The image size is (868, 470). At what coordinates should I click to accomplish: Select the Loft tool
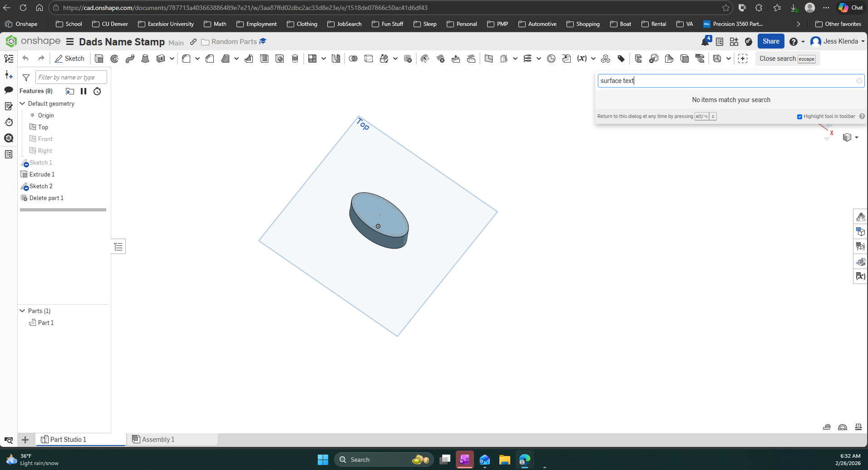click(145, 59)
